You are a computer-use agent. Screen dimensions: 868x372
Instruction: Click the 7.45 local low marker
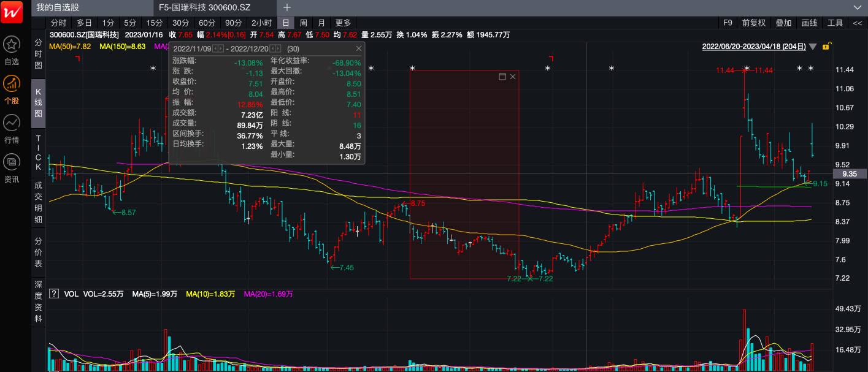(346, 267)
